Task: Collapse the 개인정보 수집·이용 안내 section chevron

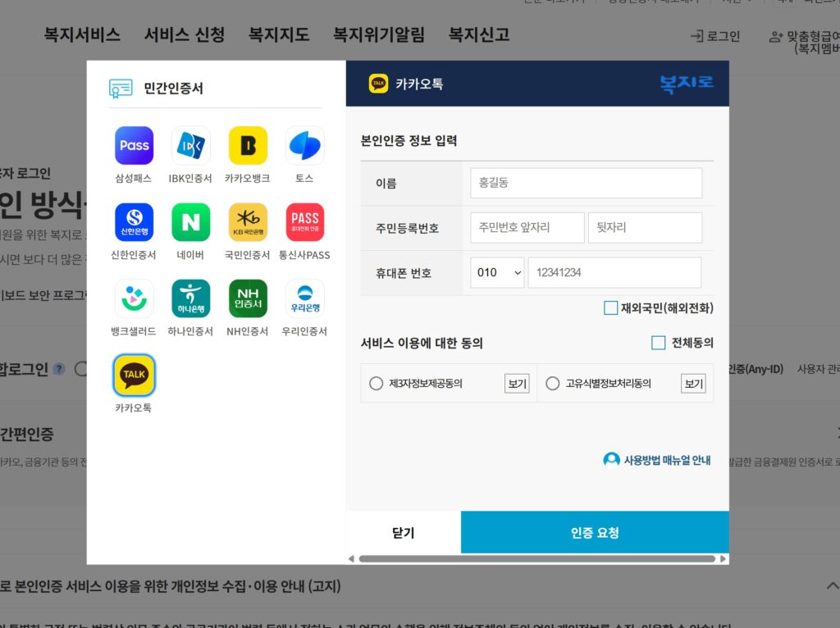Action: [833, 585]
